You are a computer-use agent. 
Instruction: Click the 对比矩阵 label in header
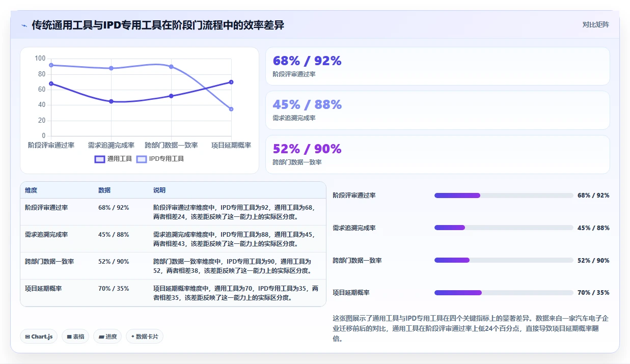tap(596, 24)
